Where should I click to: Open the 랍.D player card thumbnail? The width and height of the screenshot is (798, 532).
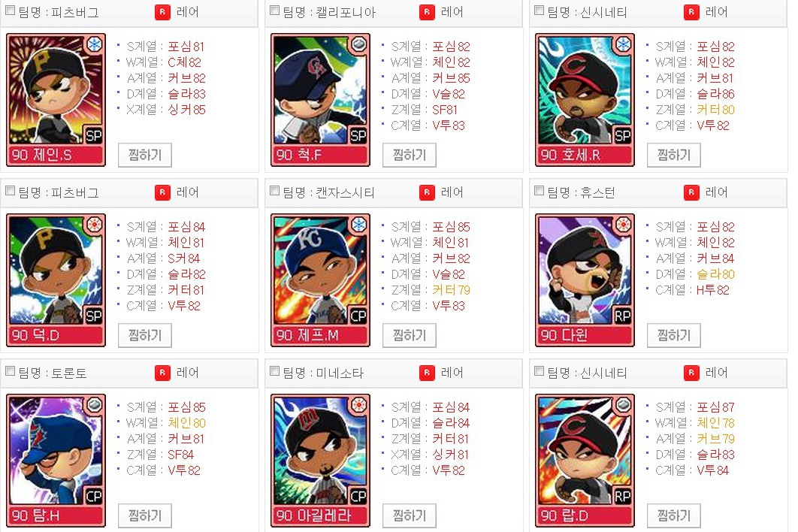(585, 460)
